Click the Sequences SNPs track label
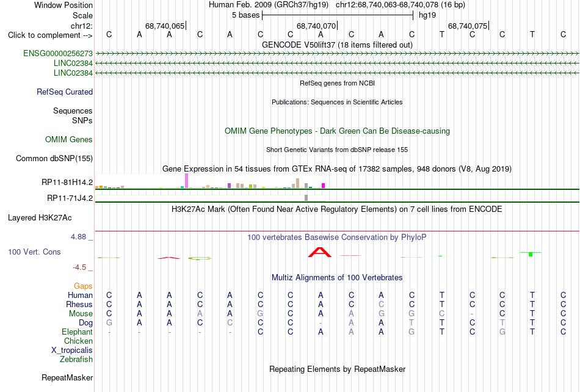Viewport: 580px width, 392px height. tap(73, 115)
